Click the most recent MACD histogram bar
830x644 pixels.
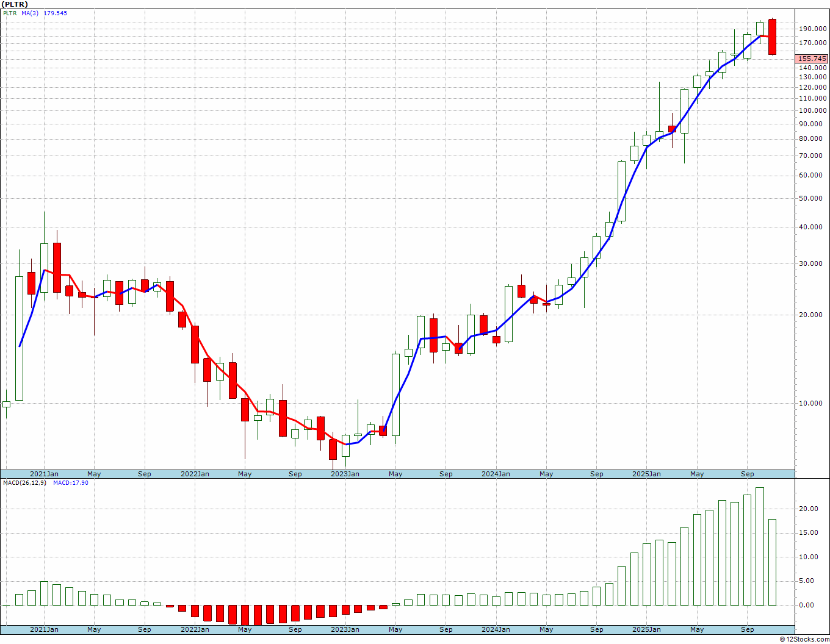[x=772, y=562]
